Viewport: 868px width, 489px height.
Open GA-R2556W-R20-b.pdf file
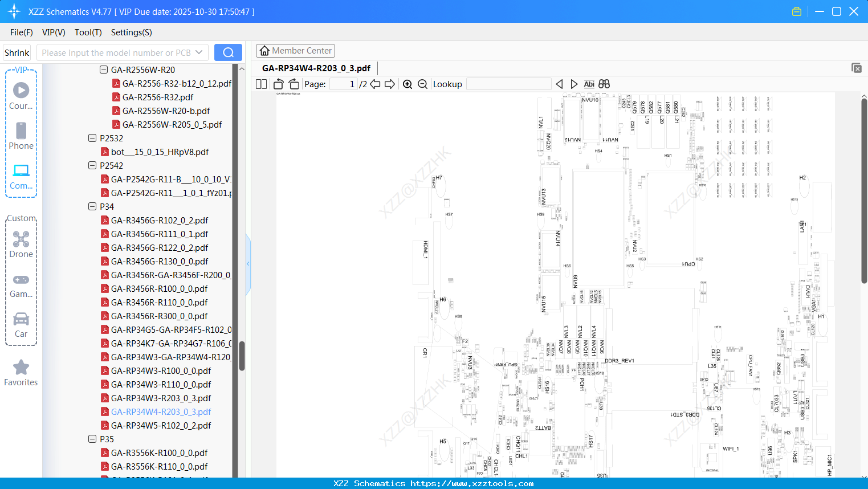pos(166,111)
